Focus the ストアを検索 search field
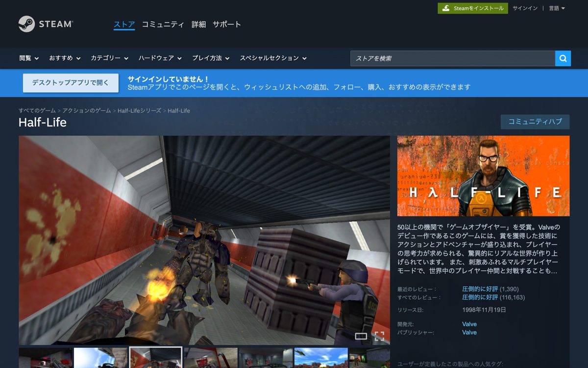 453,58
